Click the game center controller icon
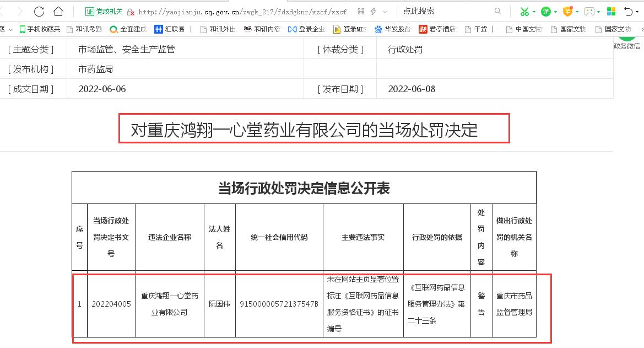 589,11
